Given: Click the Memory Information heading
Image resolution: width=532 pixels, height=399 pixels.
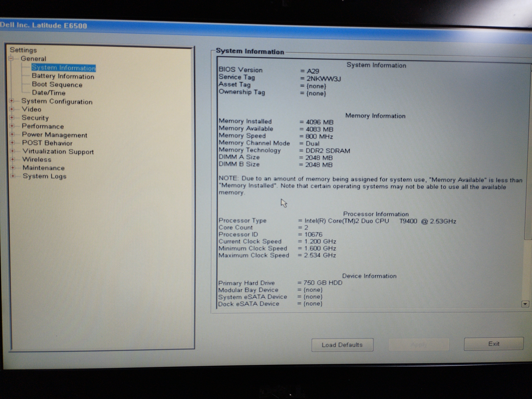Looking at the screenshot, I should coord(375,116).
